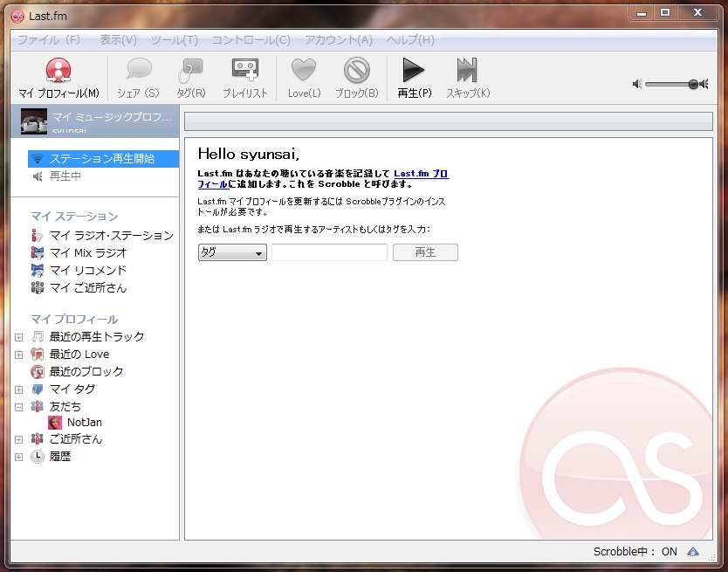The height and width of the screenshot is (572, 728).
Task: Click the Scrobble status triangle icon
Action: pos(693,552)
